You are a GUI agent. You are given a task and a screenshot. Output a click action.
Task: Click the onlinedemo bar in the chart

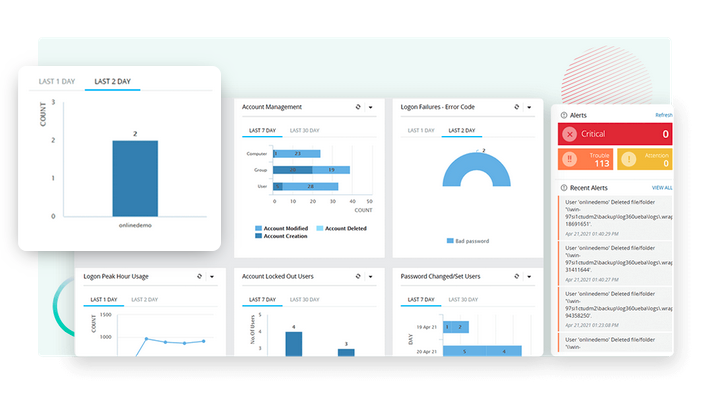coord(134,177)
